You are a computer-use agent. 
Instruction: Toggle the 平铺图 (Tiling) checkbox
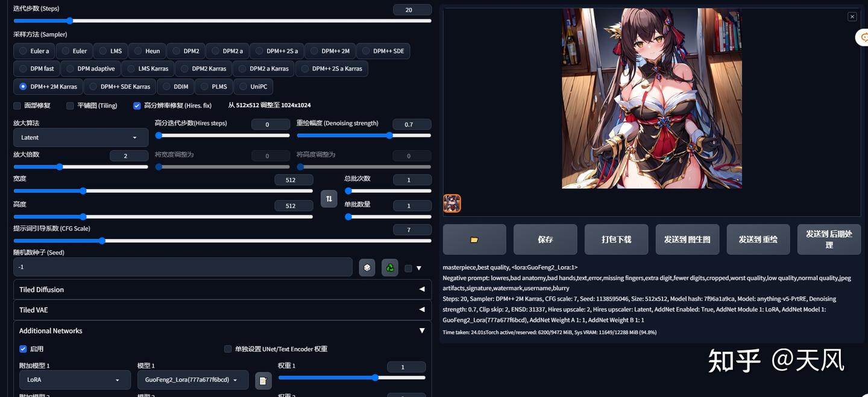(70, 106)
